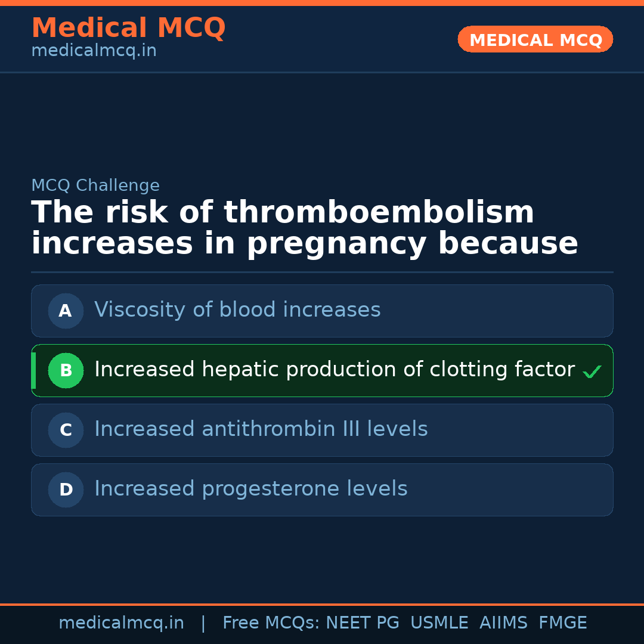Viewport: 644px width, 644px height.
Task: Click the orange MEDICAL MCQ badge
Action: [x=535, y=39]
